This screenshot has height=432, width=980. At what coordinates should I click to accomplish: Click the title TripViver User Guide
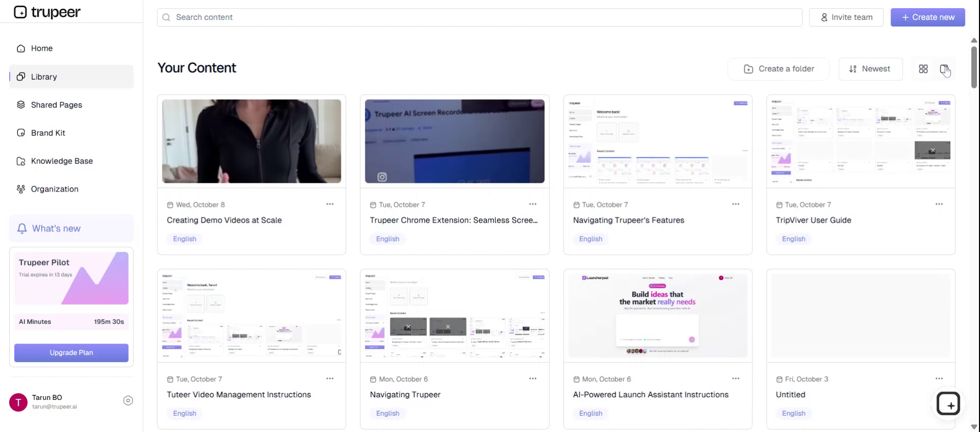814,220
